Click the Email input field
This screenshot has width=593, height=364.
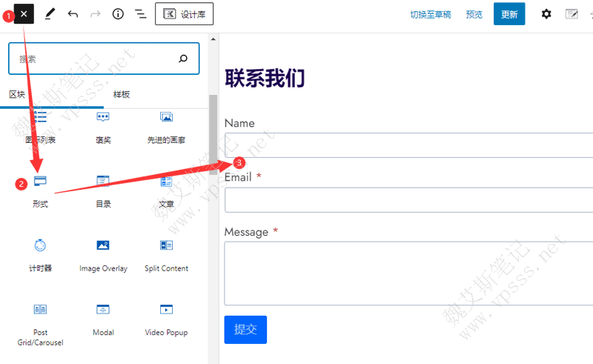click(409, 199)
